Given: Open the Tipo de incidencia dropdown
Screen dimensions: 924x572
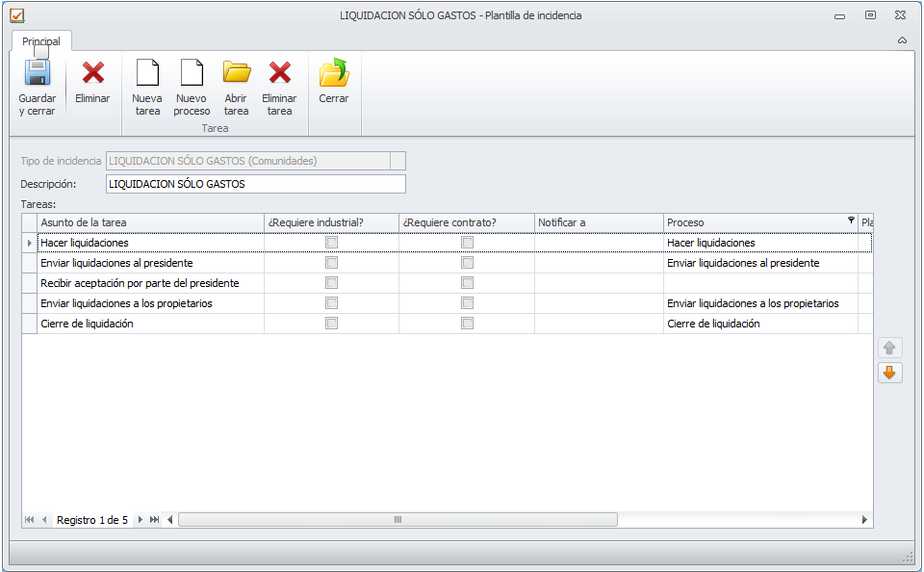Looking at the screenshot, I should (x=398, y=161).
